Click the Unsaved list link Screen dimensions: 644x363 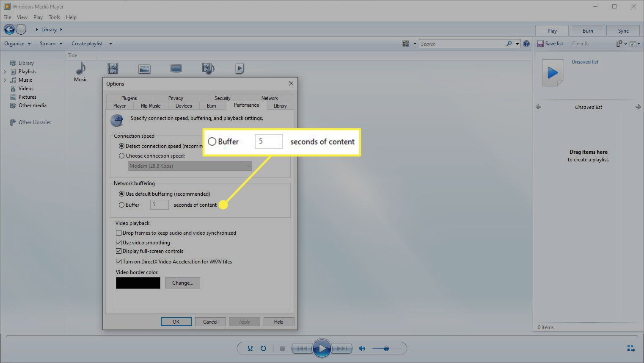[585, 62]
